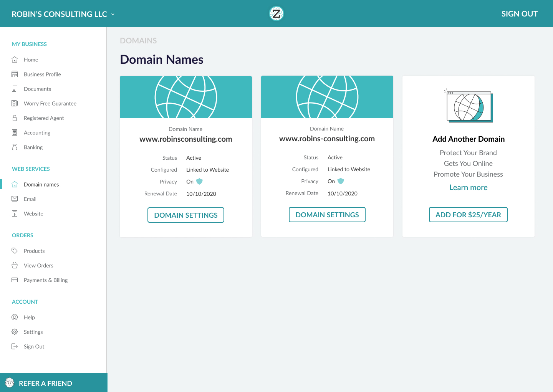Image resolution: width=553 pixels, height=392 pixels.
Task: Open Domain Settings for www.robinsconsulting.com
Action: [x=186, y=215]
